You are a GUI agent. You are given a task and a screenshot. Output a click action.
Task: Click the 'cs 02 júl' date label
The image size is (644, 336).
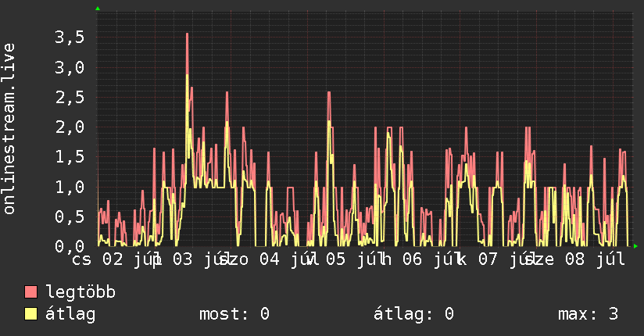(x=116, y=259)
